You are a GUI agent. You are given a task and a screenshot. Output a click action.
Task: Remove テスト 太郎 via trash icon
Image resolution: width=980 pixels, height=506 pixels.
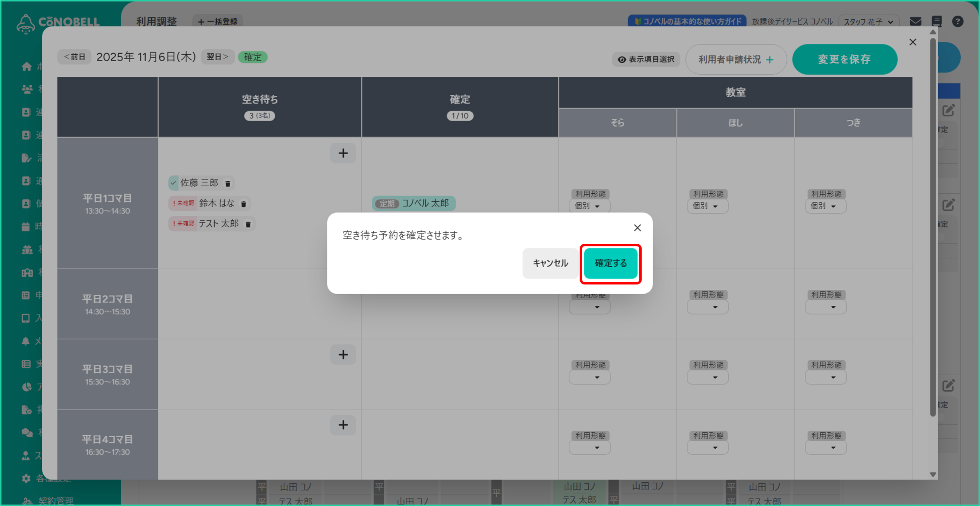(x=248, y=224)
